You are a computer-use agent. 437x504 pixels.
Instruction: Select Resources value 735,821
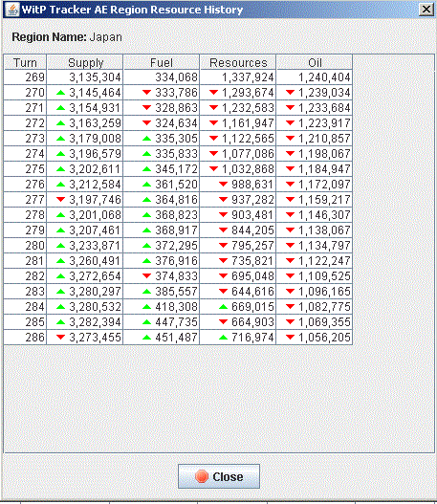[x=252, y=261]
